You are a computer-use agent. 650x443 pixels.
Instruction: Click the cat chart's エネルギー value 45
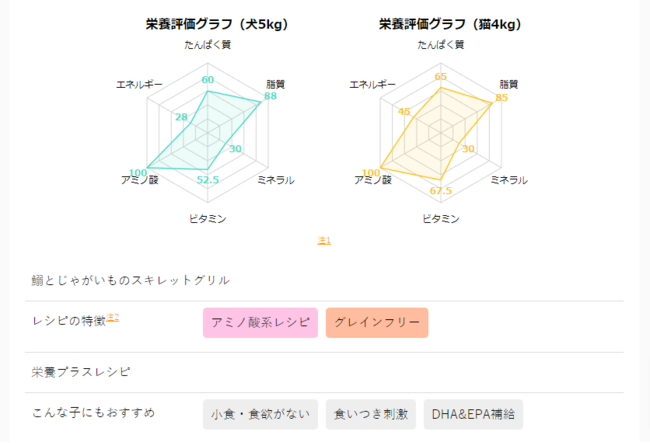point(404,112)
